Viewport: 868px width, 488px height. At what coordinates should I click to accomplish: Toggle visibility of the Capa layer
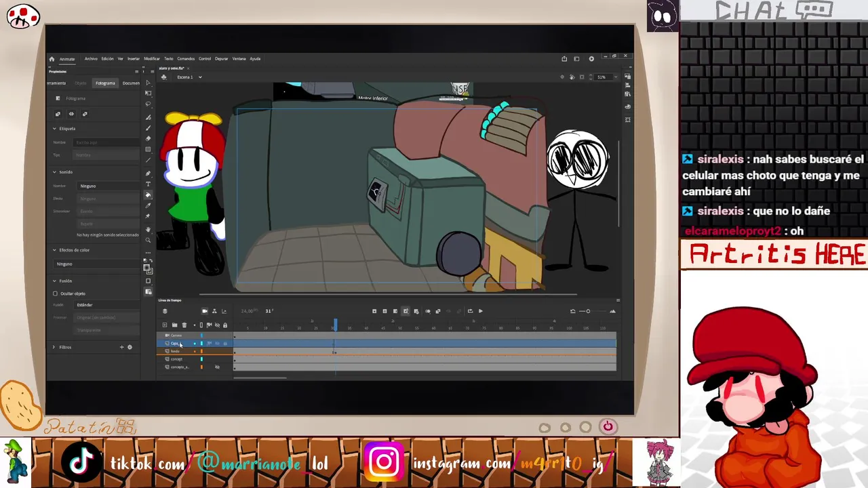217,343
